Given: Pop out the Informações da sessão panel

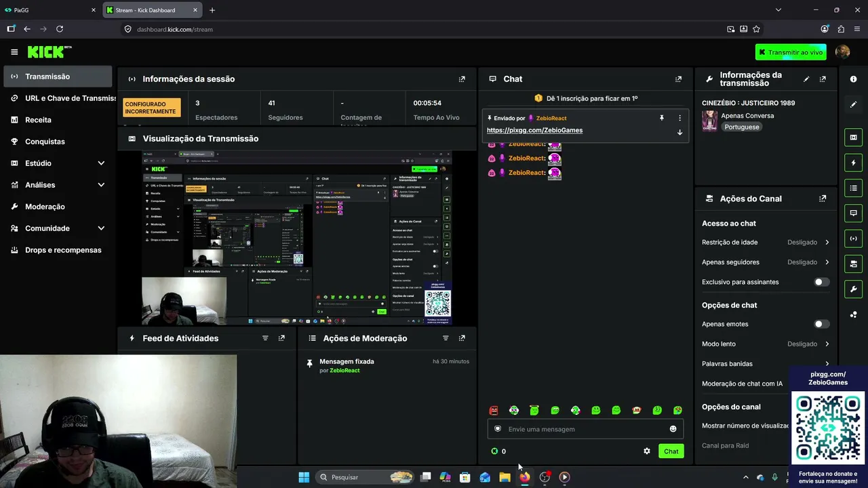Looking at the screenshot, I should pyautogui.click(x=462, y=79).
